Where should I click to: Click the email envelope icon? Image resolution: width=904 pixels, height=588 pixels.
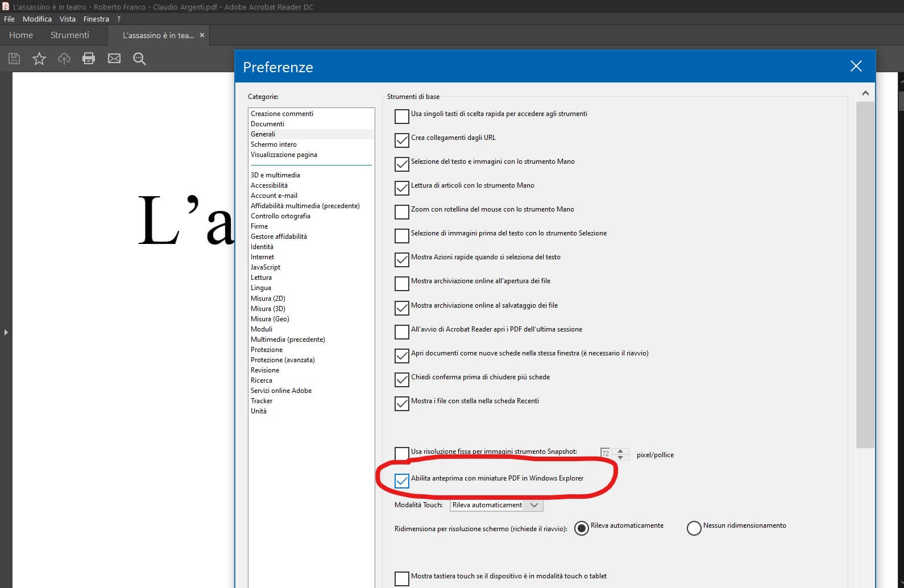coord(114,59)
